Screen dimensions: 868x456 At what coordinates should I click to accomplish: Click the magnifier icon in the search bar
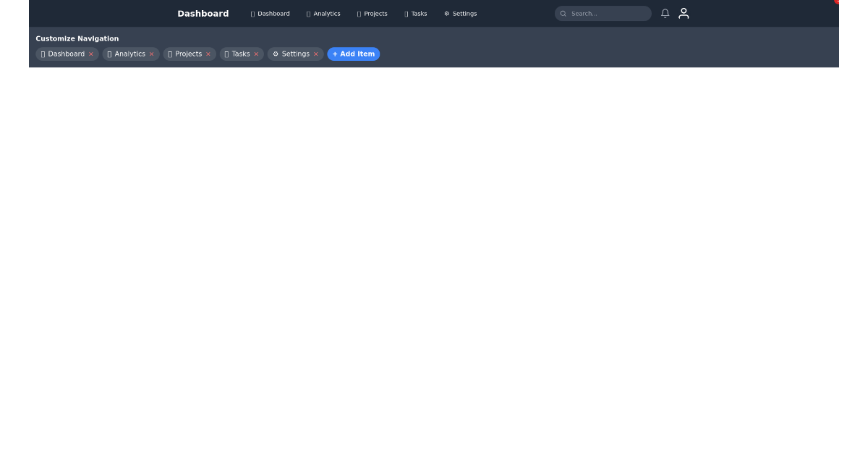(x=563, y=13)
